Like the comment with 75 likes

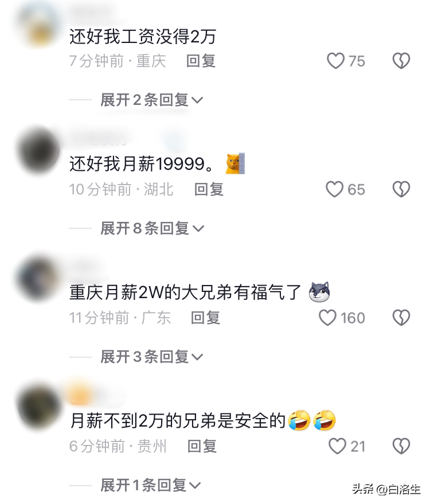(335, 61)
